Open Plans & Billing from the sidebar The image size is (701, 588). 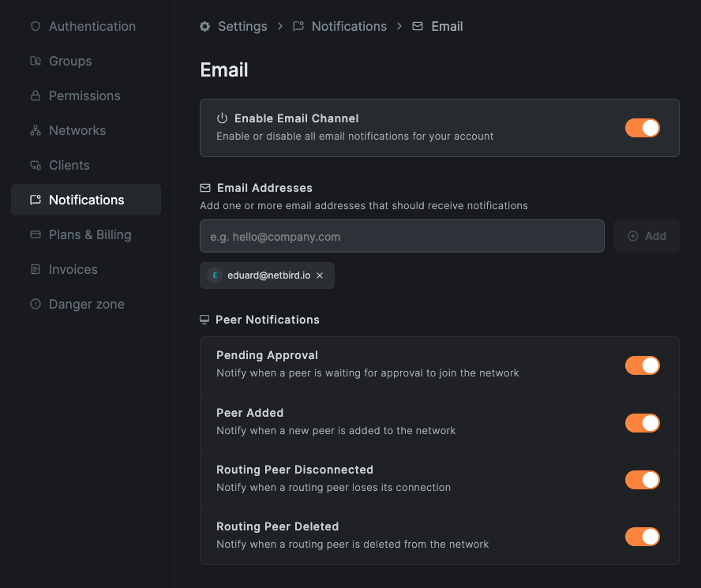click(87, 234)
